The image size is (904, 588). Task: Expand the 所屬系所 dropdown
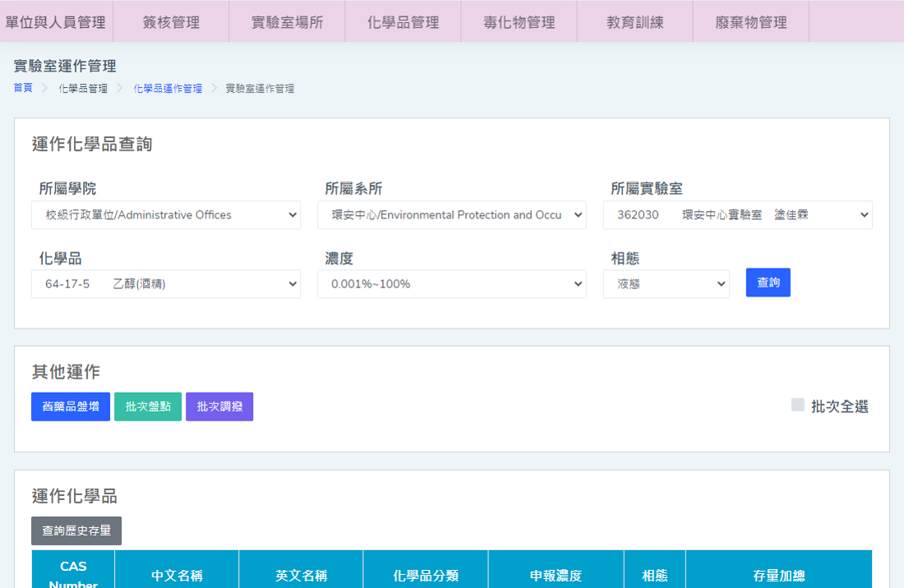pyautogui.click(x=451, y=215)
